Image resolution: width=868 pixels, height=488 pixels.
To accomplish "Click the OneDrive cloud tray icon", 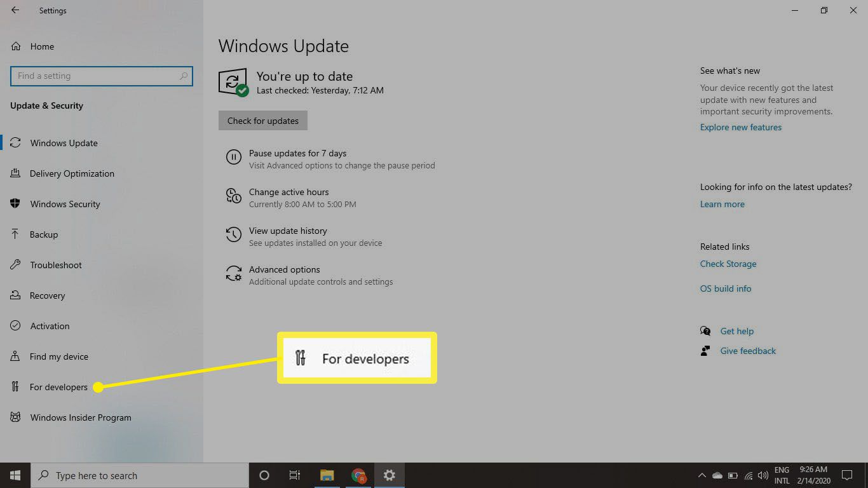I will click(x=717, y=475).
